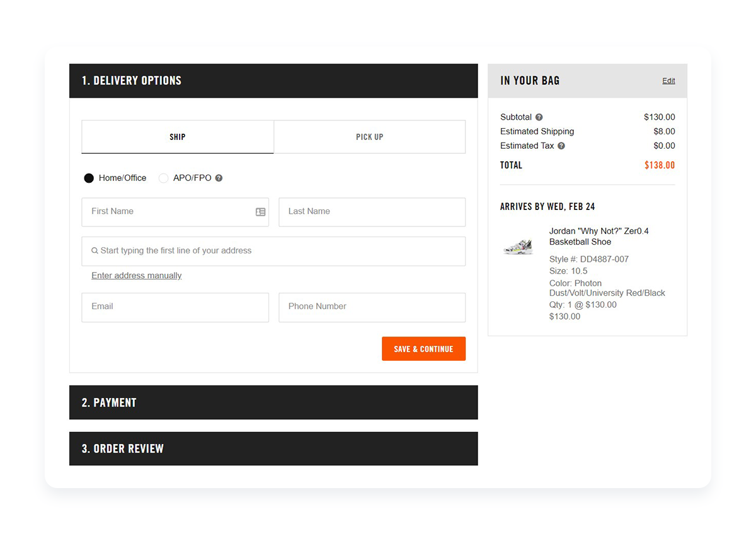The height and width of the screenshot is (536, 756).
Task: Click the Save & Continue button
Action: point(423,349)
